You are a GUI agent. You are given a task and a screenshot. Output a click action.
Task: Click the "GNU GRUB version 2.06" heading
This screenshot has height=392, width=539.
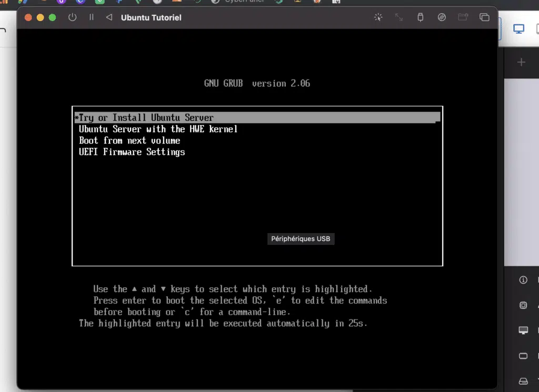(257, 84)
